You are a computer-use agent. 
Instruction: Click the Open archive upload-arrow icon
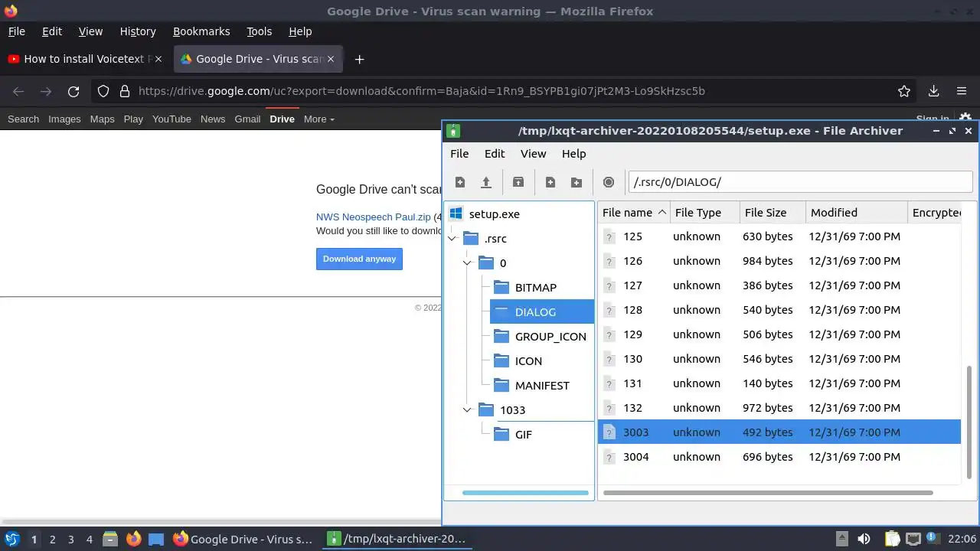(x=486, y=182)
